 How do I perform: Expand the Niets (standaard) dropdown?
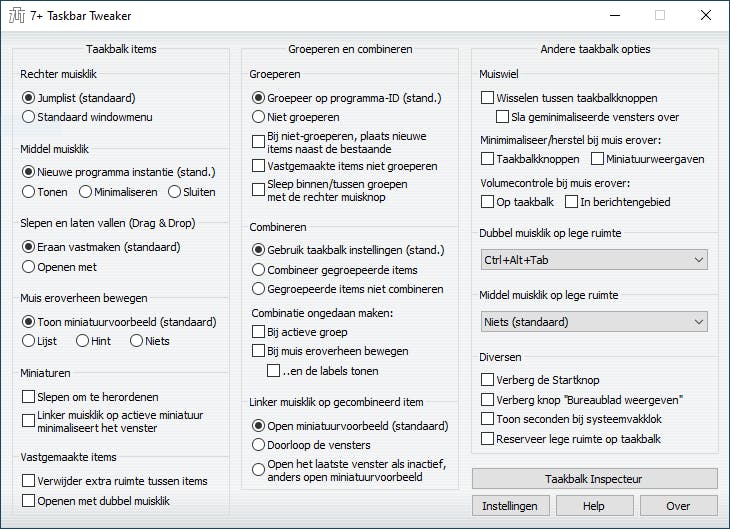[x=594, y=322]
